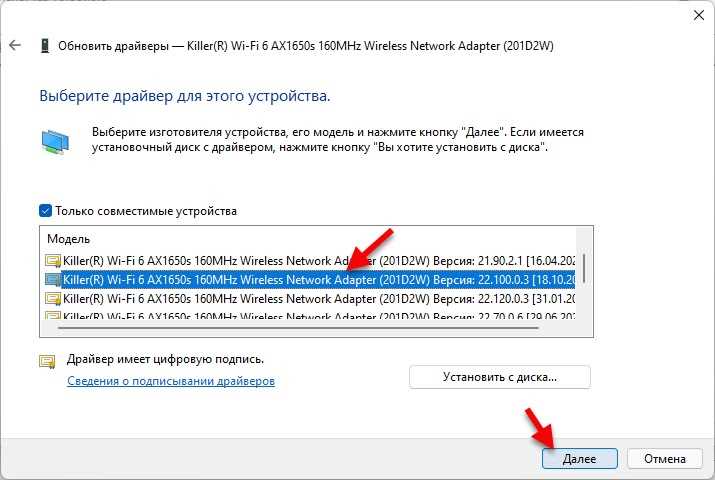The height and width of the screenshot is (480, 715).
Task: Select driver version 22.120.0.3 row
Action: click(310, 299)
